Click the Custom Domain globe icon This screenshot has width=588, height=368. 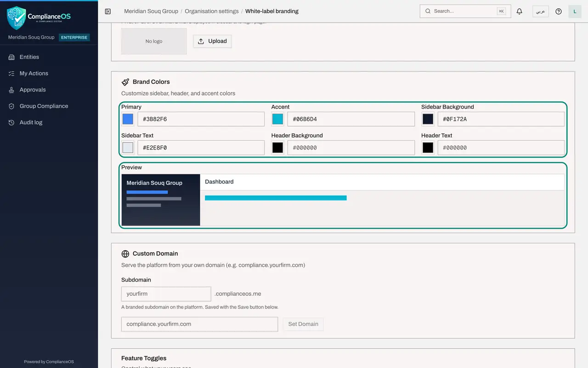click(x=125, y=254)
